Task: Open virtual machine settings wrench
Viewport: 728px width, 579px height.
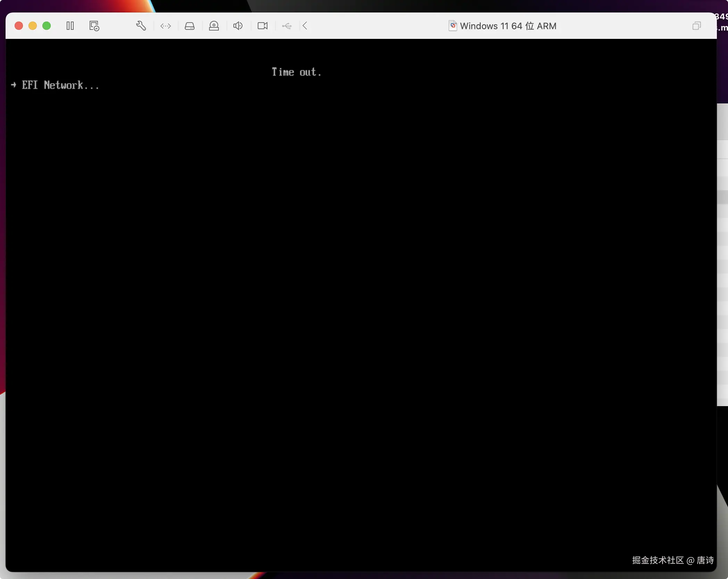Action: (141, 26)
